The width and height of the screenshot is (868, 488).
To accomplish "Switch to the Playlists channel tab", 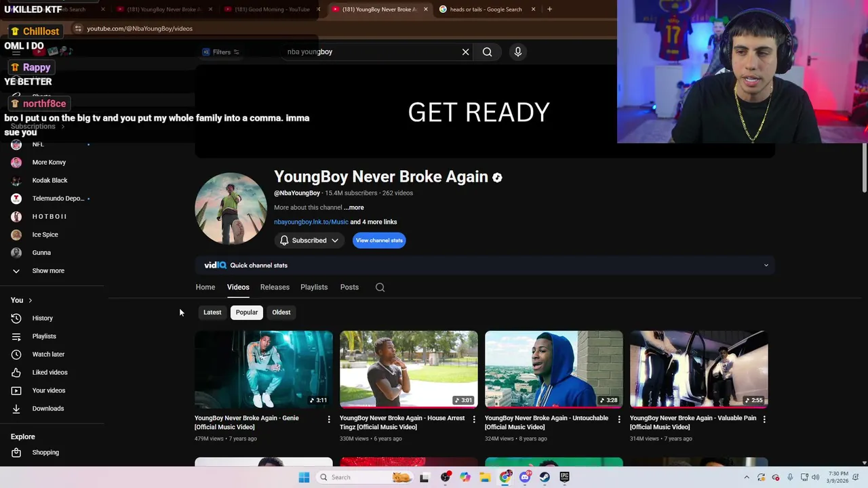I will [x=314, y=287].
